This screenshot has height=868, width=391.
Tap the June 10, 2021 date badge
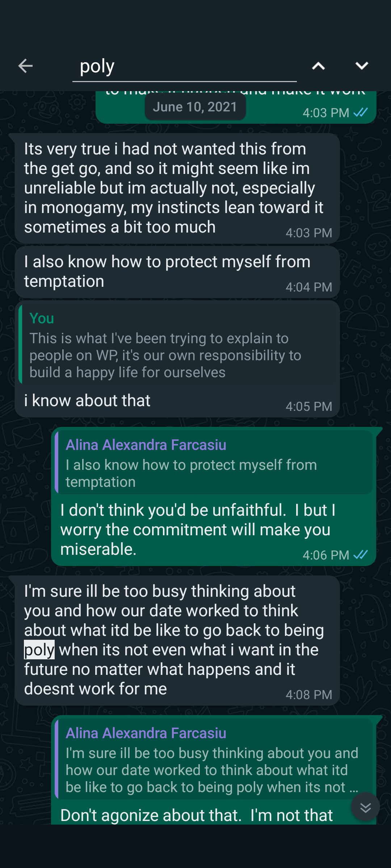[x=195, y=107]
